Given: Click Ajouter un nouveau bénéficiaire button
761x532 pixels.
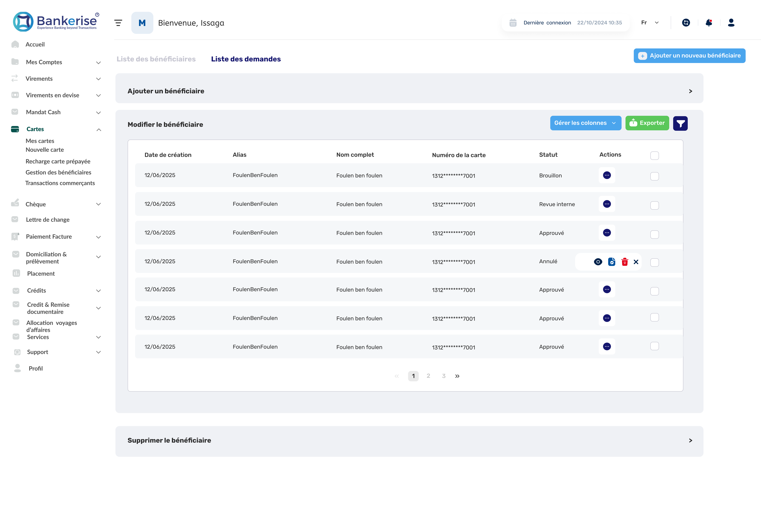Looking at the screenshot, I should 689,56.
